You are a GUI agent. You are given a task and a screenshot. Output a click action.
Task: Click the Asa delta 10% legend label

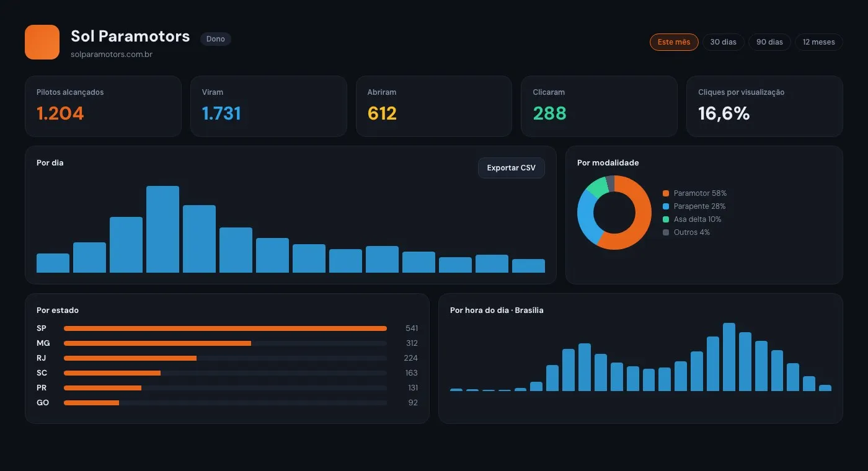coord(697,219)
